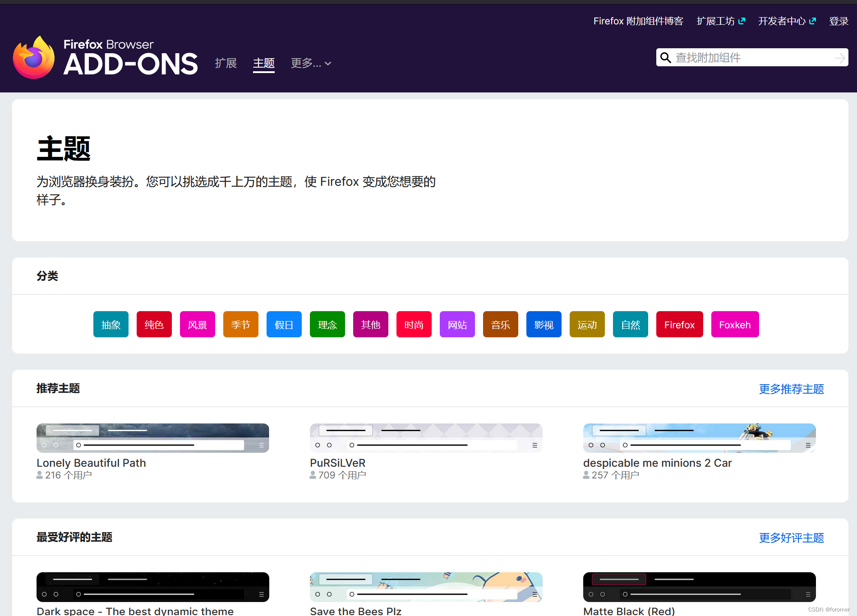The image size is (857, 616).
Task: Open the Dark space theme preview
Action: (x=153, y=587)
